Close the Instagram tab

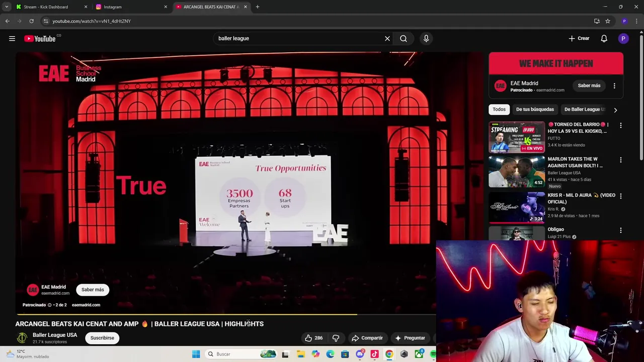point(166,7)
